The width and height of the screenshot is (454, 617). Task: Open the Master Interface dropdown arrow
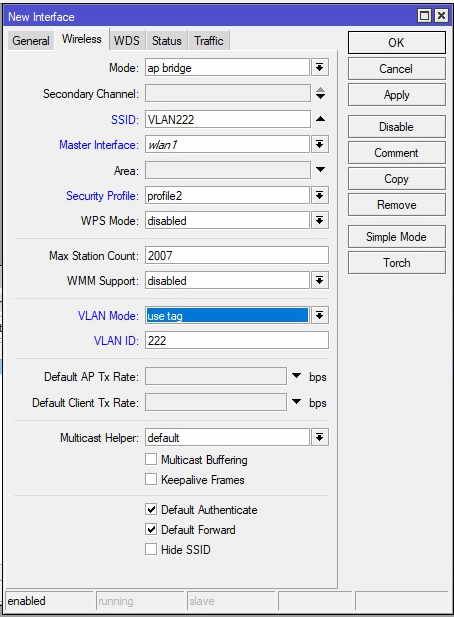coord(319,144)
